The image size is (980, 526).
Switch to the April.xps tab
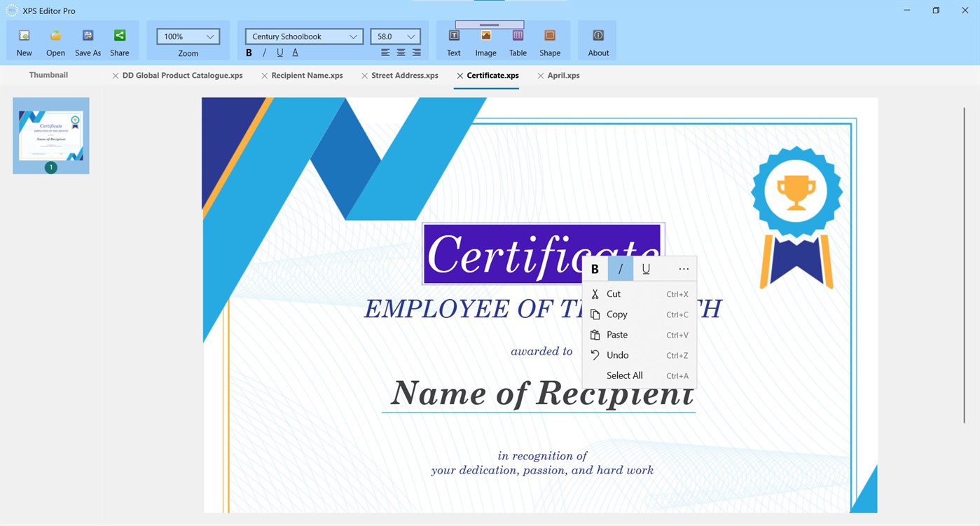pyautogui.click(x=564, y=75)
